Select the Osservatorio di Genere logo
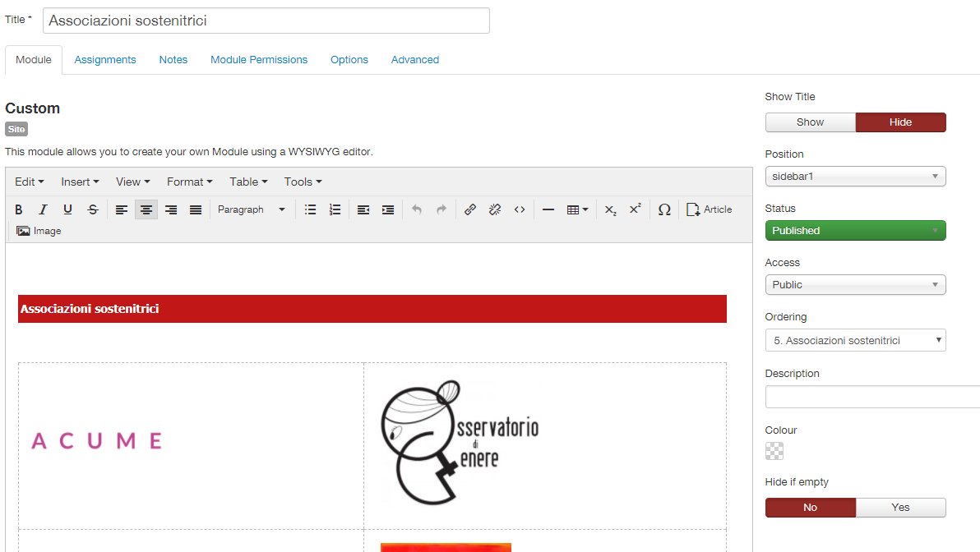Viewport: 980px width, 552px height. click(x=460, y=442)
